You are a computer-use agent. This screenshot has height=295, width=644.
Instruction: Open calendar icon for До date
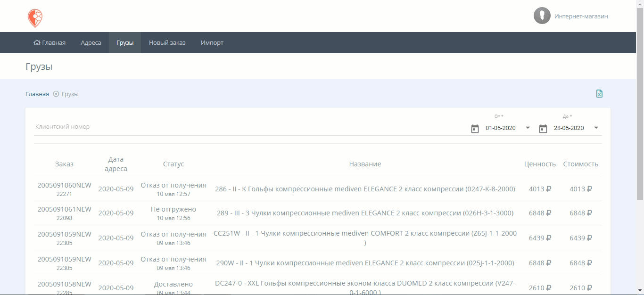[x=543, y=129]
